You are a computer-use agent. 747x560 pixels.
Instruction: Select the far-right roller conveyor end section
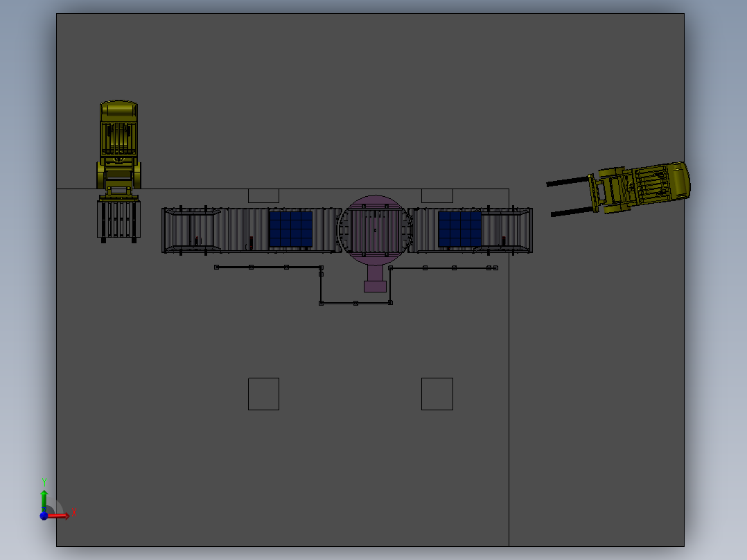point(507,229)
